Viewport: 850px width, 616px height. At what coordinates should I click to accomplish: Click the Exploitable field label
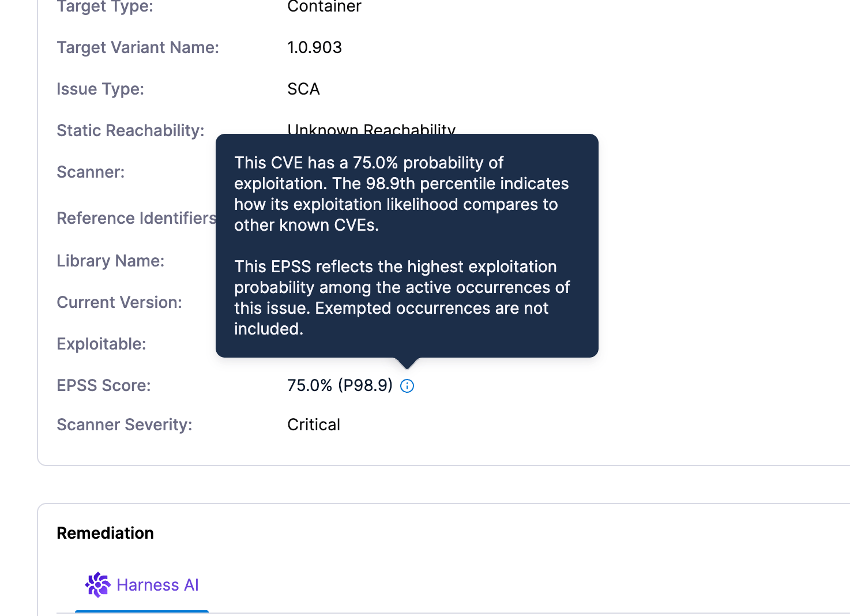click(101, 344)
